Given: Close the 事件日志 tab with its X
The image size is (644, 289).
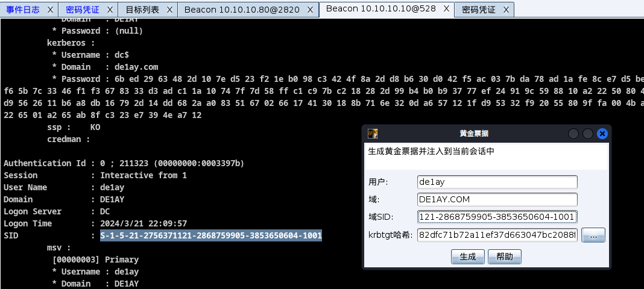Looking at the screenshot, I should [x=50, y=10].
